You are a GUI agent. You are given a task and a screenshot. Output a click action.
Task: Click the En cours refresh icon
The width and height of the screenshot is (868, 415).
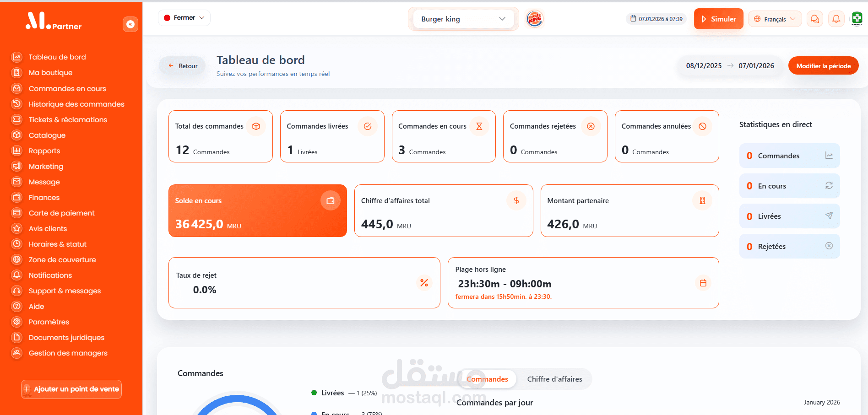pos(829,186)
